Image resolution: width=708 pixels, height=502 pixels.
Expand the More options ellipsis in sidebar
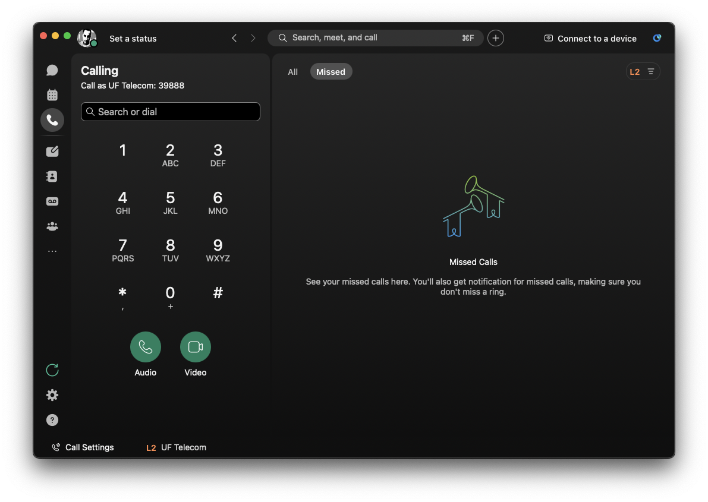coord(52,251)
